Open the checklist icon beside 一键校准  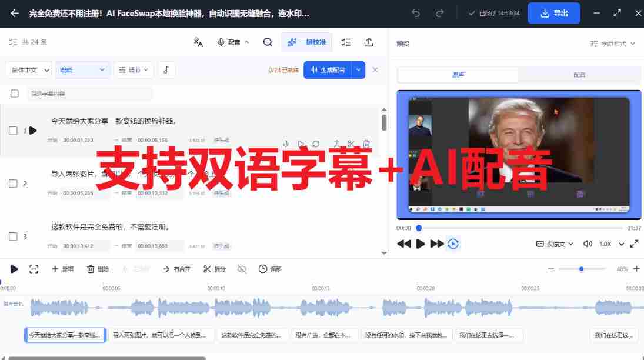(x=346, y=42)
